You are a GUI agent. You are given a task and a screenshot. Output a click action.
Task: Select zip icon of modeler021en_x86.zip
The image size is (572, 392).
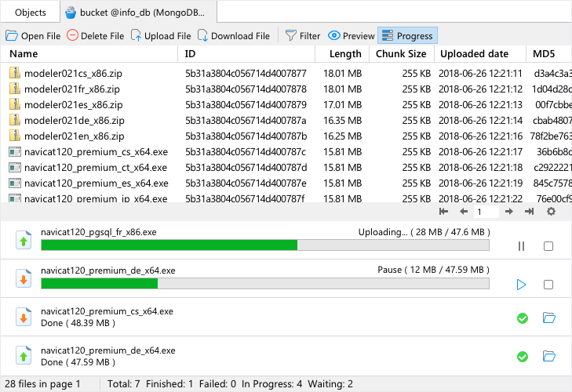[x=15, y=136]
